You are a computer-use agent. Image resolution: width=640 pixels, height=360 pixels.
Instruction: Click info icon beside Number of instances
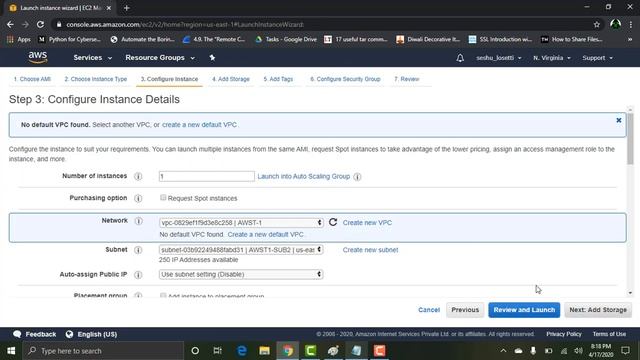[138, 176]
